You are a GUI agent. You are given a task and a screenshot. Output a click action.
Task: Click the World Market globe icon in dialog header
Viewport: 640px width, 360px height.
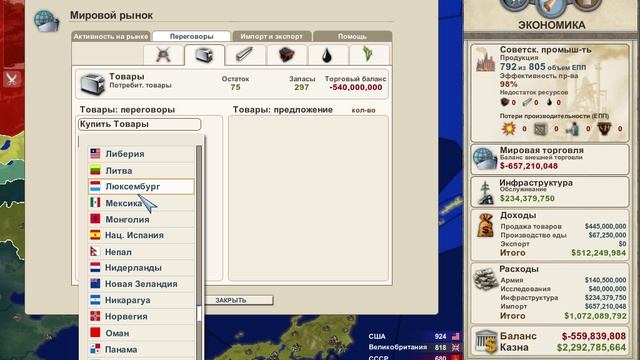pyautogui.click(x=46, y=20)
